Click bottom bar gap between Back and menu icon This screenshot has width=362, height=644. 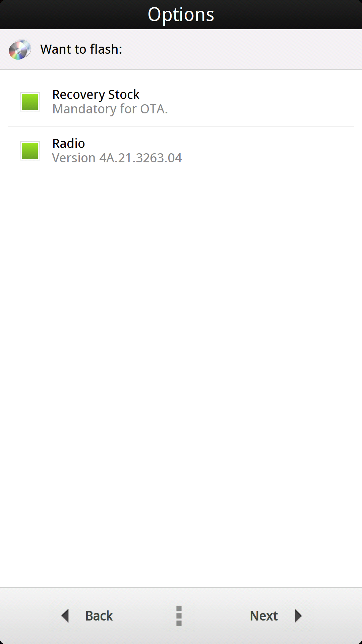click(x=144, y=616)
